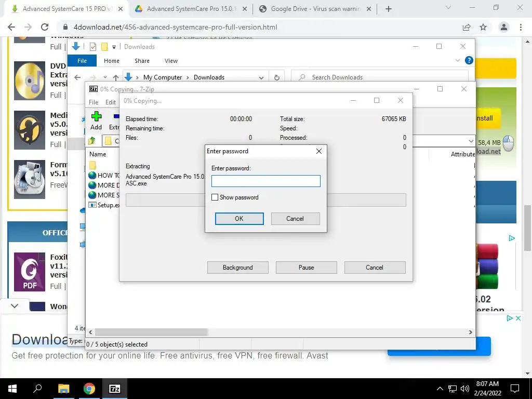The height and width of the screenshot is (399, 532).
Task: Collapse the bottom ad with chevron
Action: (x=15, y=305)
